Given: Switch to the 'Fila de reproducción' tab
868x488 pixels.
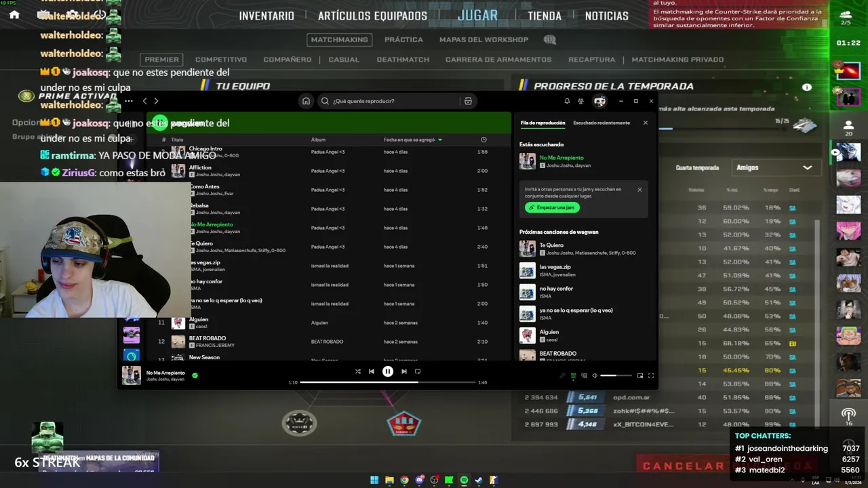Looking at the screenshot, I should [542, 123].
